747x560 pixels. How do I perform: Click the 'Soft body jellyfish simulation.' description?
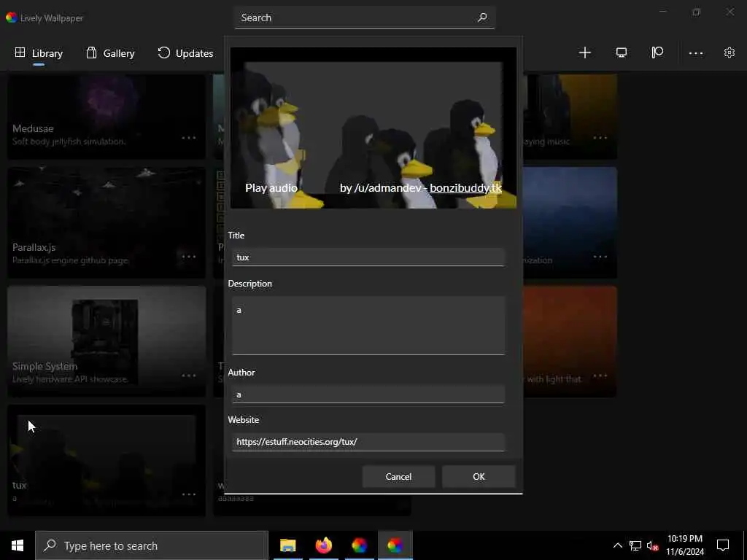coord(69,141)
